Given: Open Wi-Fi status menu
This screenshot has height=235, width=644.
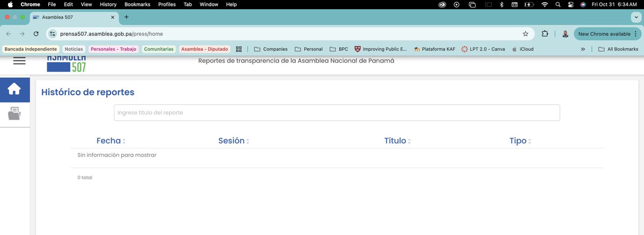Looking at the screenshot, I should [545, 4].
